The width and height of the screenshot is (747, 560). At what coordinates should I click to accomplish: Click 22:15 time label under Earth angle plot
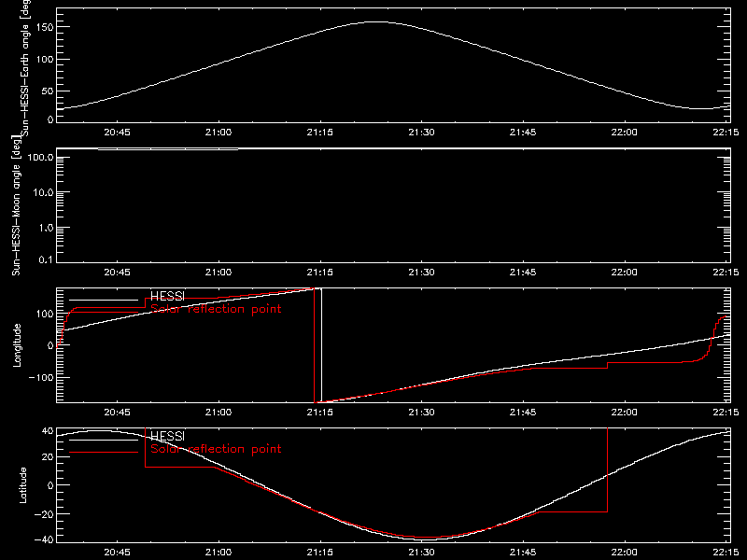(726, 132)
